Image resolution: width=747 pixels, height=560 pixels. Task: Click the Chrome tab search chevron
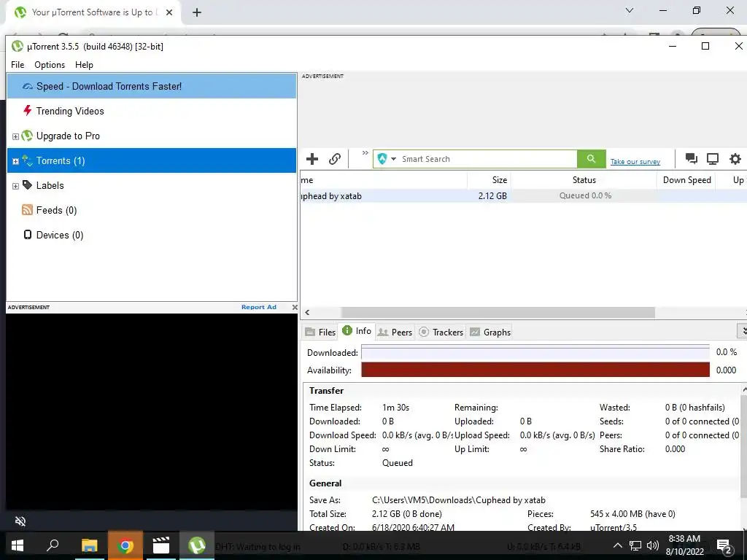point(630,10)
